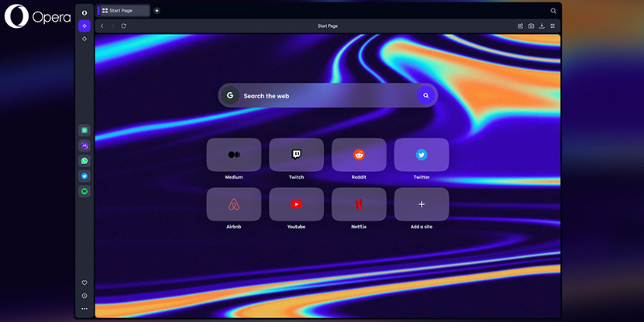Open the downloads icon
Screen dimensions: 644x322
[542, 26]
